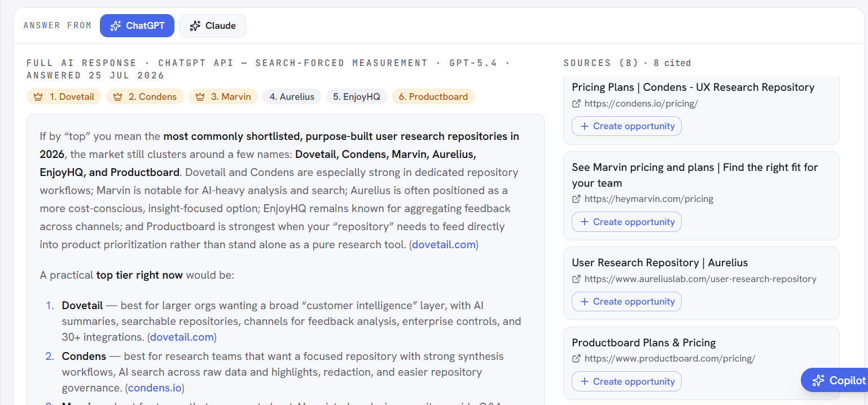Click the ANSWER FROM label
Screen dimensions: 868x405
click(x=57, y=25)
